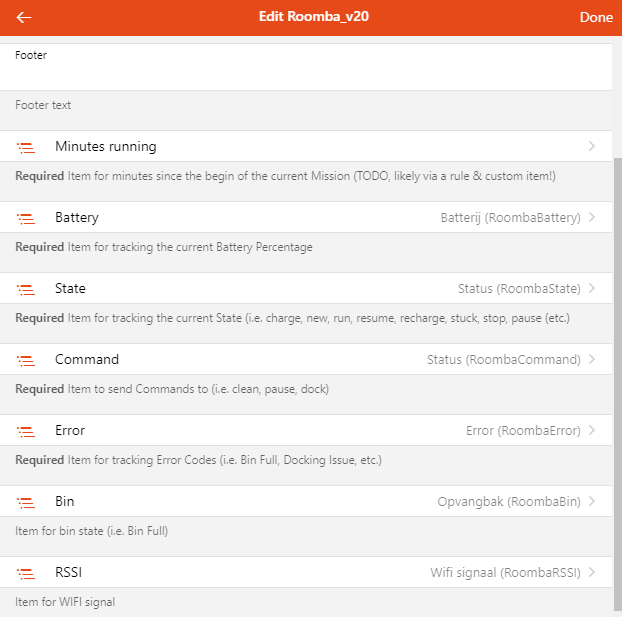Click the 'Footer text' description
This screenshot has height=617, width=622.
[43, 105]
